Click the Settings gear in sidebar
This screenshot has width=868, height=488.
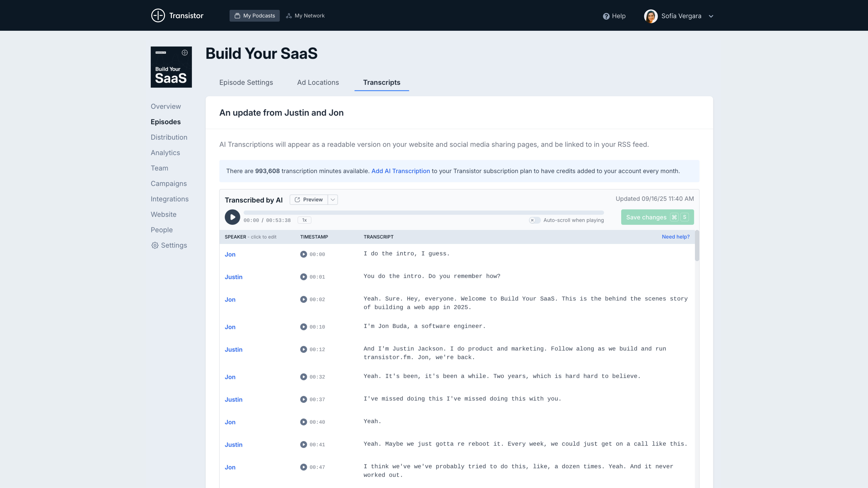click(x=155, y=245)
